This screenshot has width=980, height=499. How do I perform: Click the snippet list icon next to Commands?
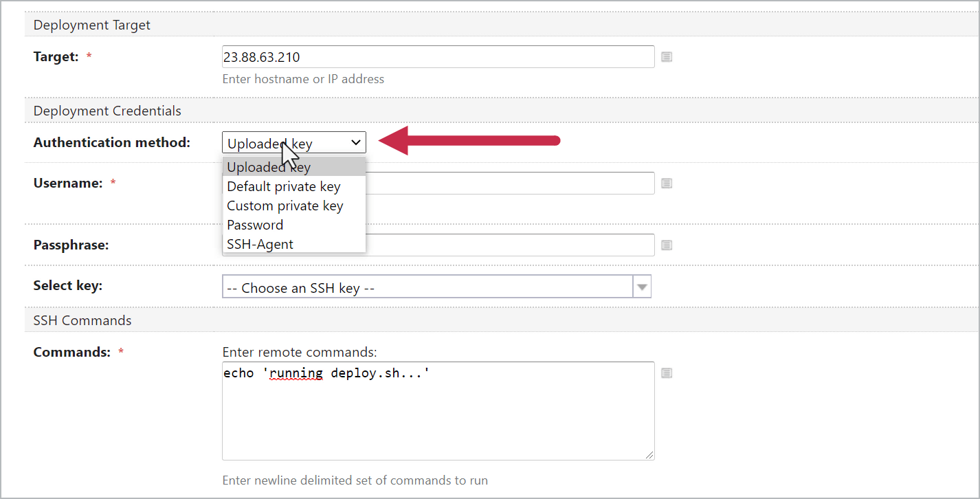pos(666,373)
